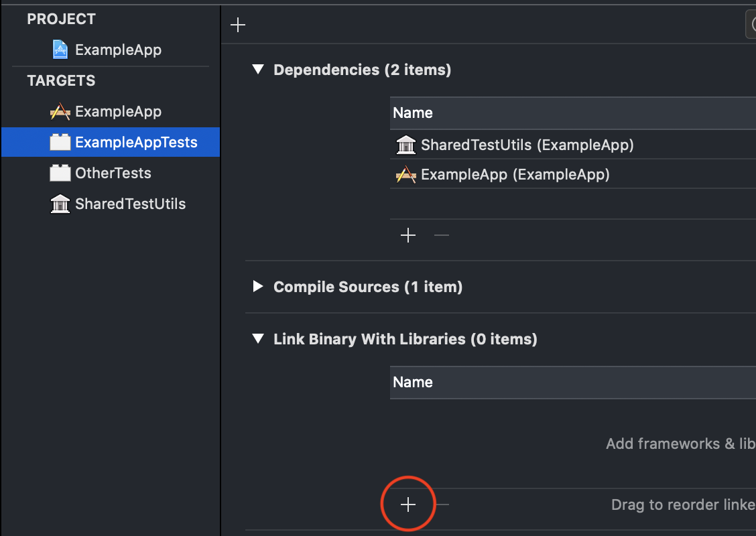Click the SharedTestUtils icon in Dependencies list
This screenshot has width=756, height=536.
(406, 145)
